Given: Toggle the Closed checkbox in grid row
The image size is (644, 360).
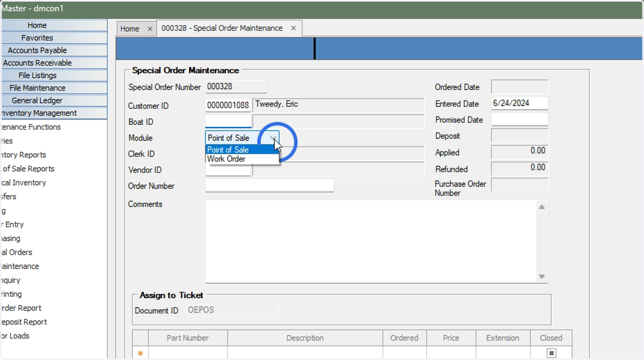Looking at the screenshot, I should (x=551, y=353).
